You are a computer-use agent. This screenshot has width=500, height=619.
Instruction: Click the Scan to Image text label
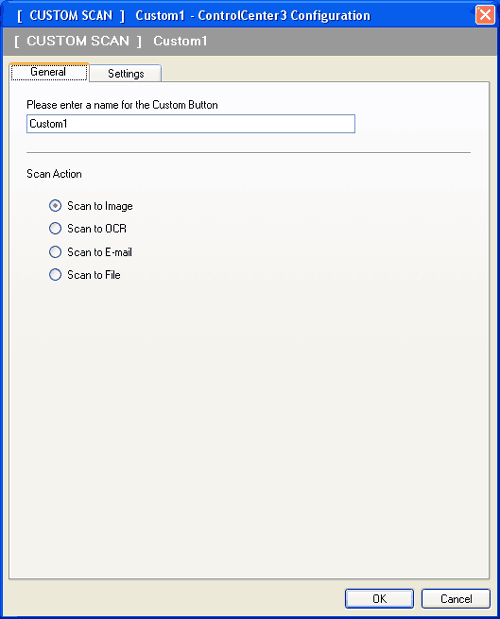100,206
